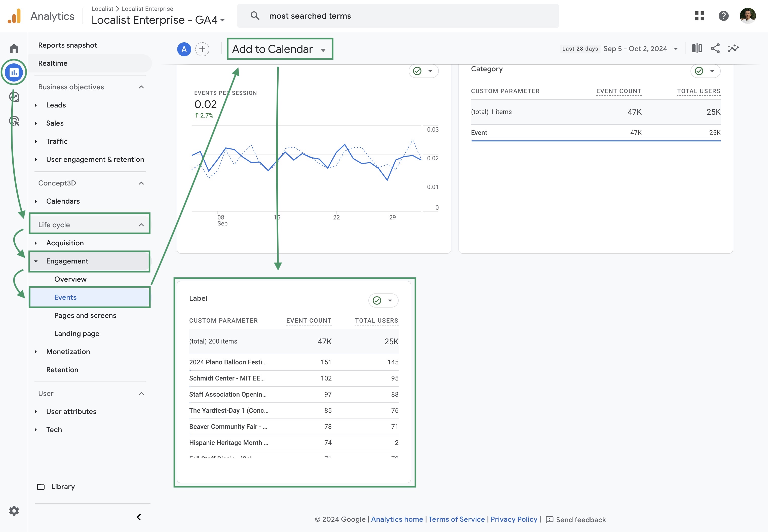Screen dimensions: 768x532
Task: Click the search field with 'most searched terms'
Action: 398,16
